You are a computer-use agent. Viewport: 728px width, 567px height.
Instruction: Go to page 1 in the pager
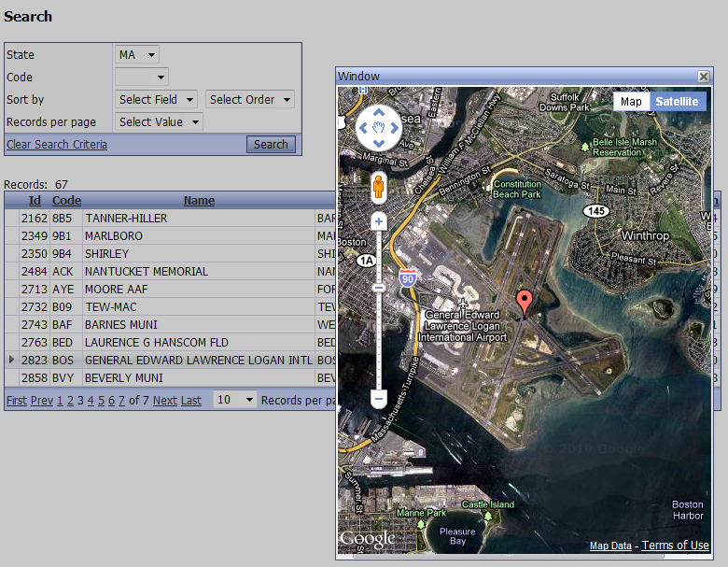click(60, 400)
